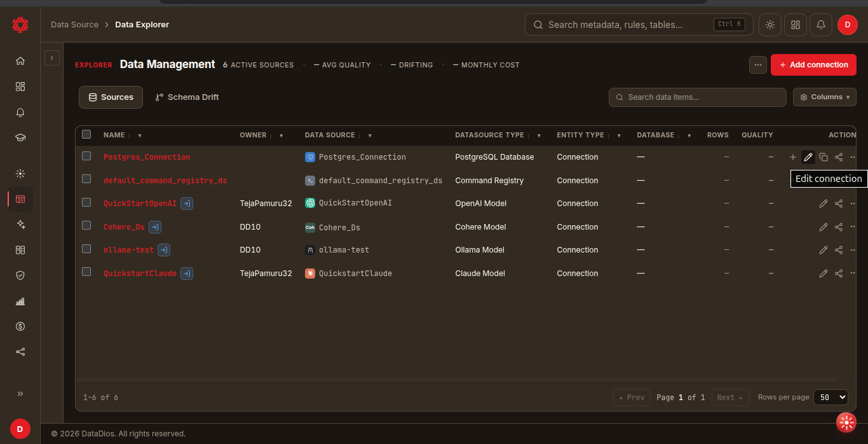Switch to the Sources tab
The height and width of the screenshot is (444, 868).
pyautogui.click(x=111, y=97)
